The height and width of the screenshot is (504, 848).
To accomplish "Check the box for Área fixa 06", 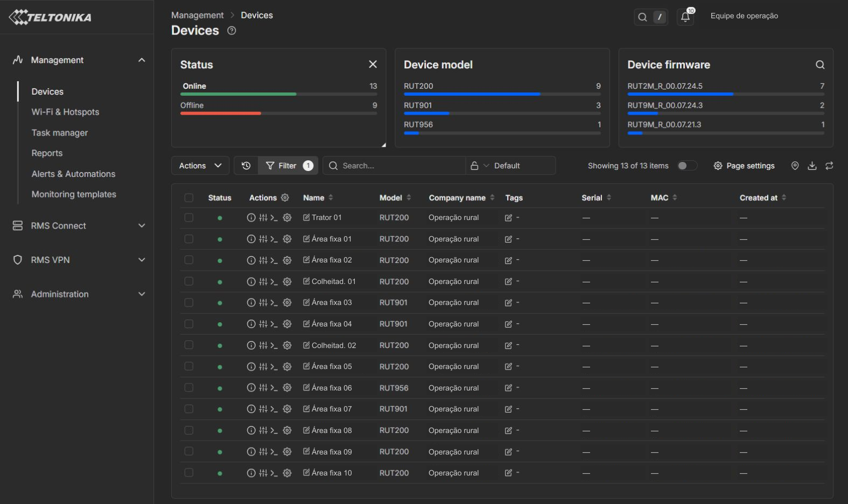I will point(189,388).
